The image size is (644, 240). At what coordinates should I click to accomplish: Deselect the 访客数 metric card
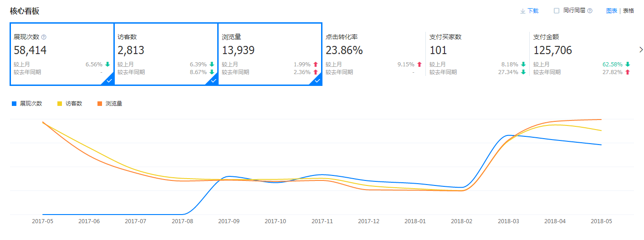[x=166, y=54]
